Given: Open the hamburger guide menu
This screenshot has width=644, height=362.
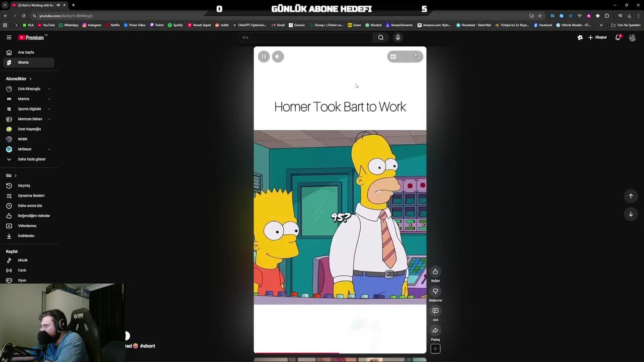Looking at the screenshot, I should coord(9,37).
